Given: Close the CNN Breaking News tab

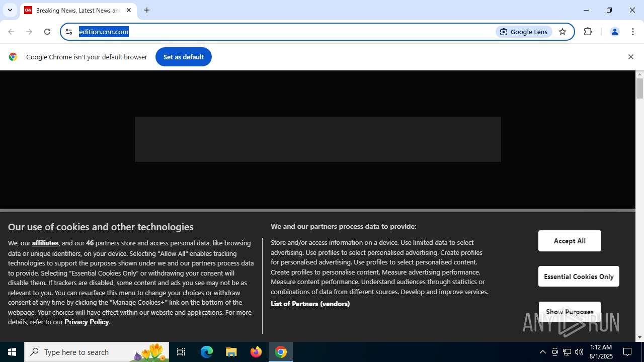Looking at the screenshot, I should (x=129, y=10).
